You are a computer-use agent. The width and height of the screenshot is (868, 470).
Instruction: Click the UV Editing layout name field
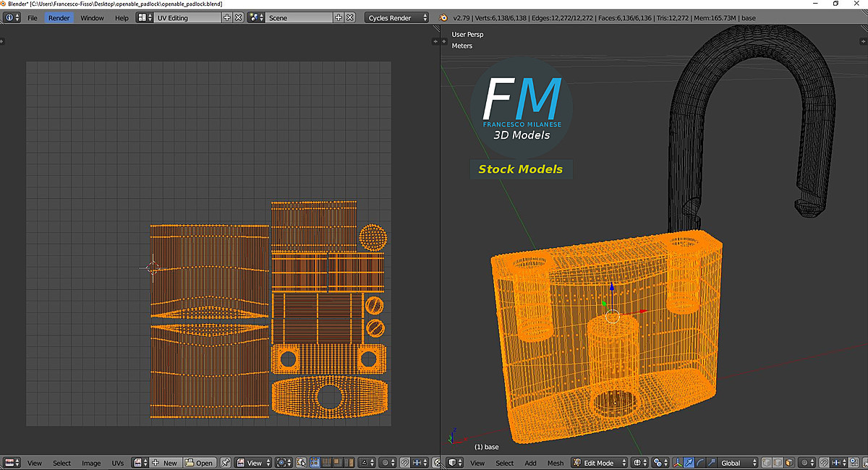coord(185,17)
